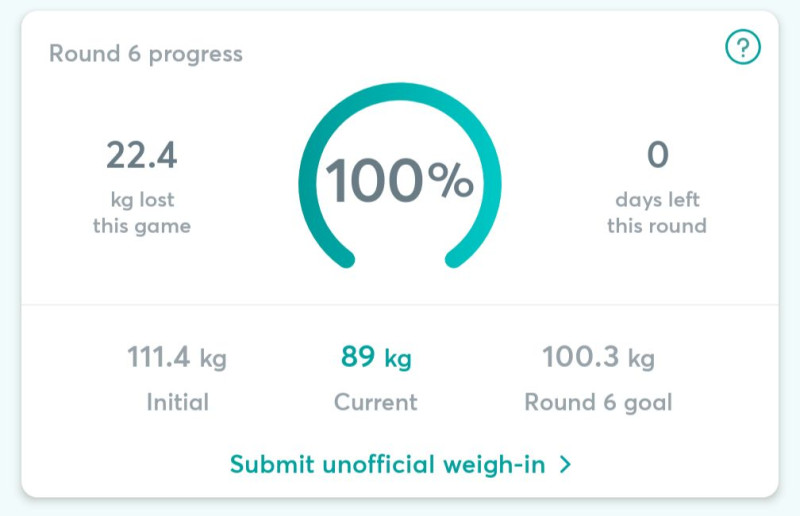Viewport: 800px width, 516px height.
Task: Click the chevron next to weigh-in link
Action: pyautogui.click(x=565, y=465)
